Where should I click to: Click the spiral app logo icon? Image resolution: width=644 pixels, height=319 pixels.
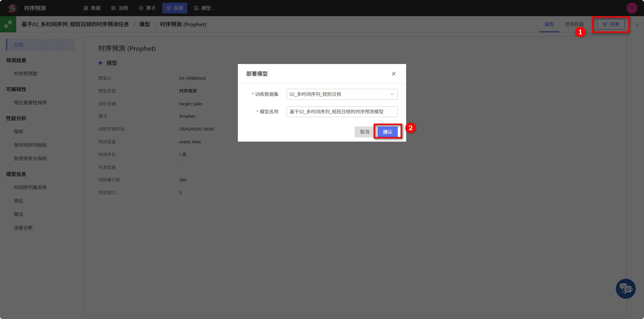tap(12, 8)
